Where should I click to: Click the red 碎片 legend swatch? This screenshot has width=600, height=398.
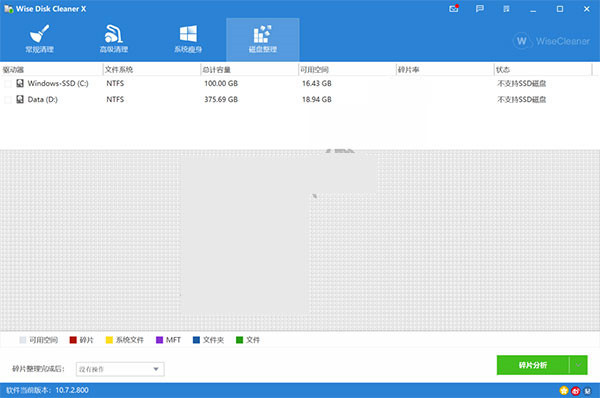73,340
